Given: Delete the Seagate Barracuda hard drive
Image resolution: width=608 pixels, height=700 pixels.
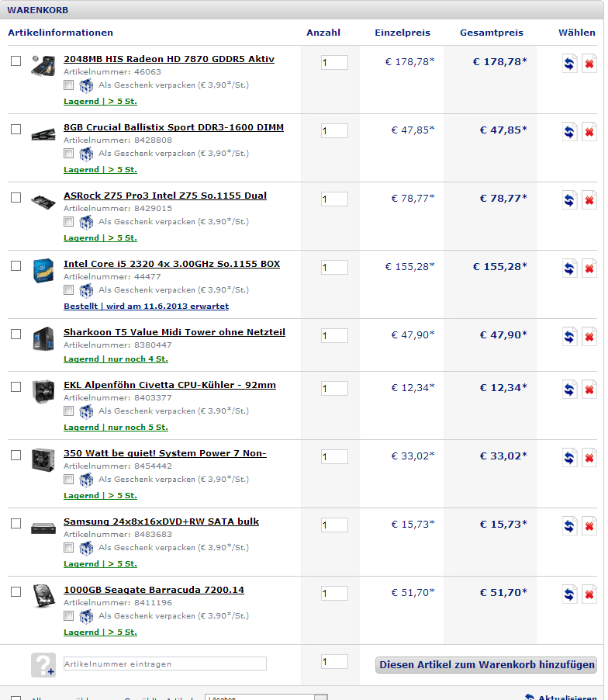Looking at the screenshot, I should pyautogui.click(x=589, y=594).
